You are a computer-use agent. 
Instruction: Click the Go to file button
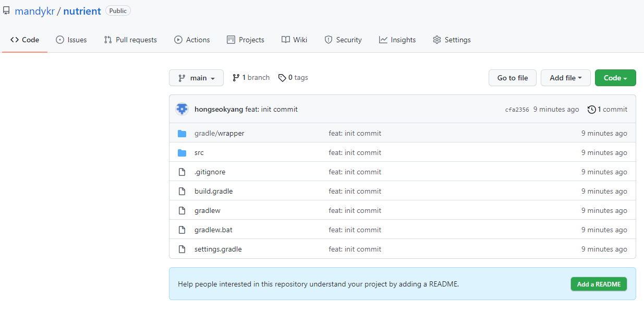[x=513, y=78]
